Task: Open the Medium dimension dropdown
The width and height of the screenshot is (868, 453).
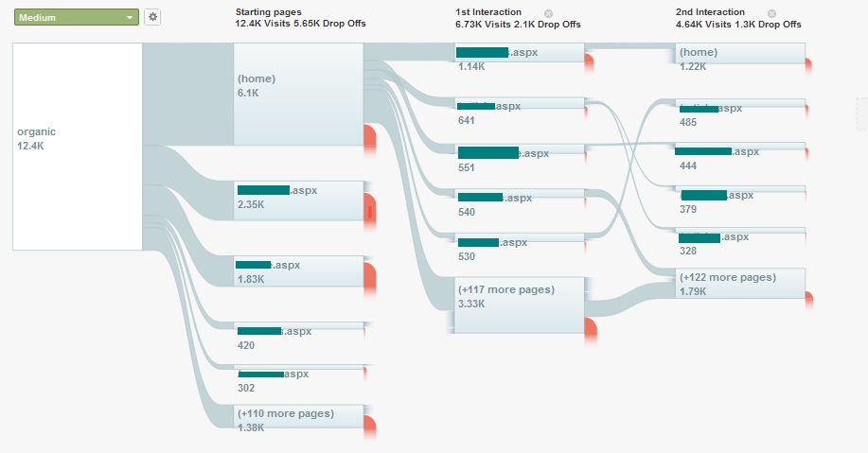Action: click(77, 17)
